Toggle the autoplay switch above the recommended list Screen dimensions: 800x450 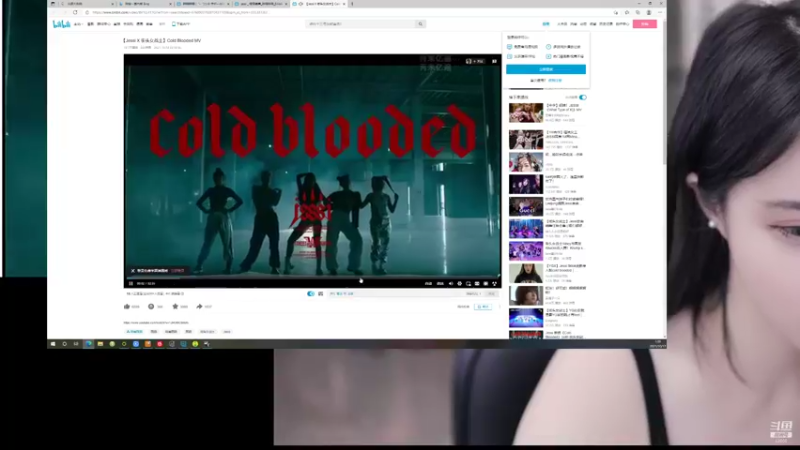pos(583,97)
